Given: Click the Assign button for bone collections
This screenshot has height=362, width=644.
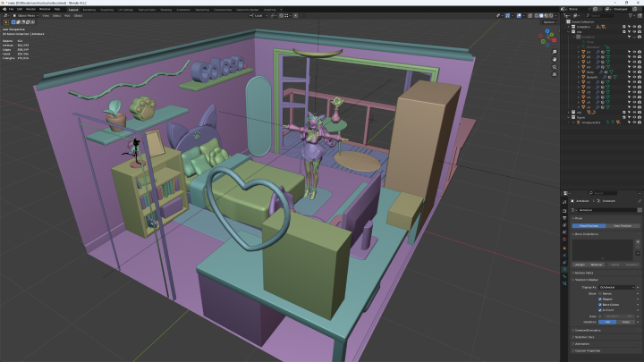Looking at the screenshot, I should click(x=580, y=265).
